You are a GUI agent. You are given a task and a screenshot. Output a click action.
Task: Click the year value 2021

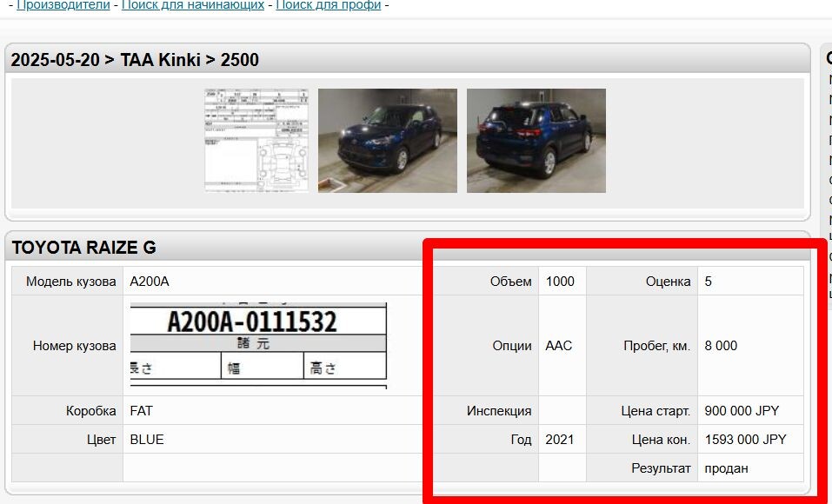tap(559, 440)
